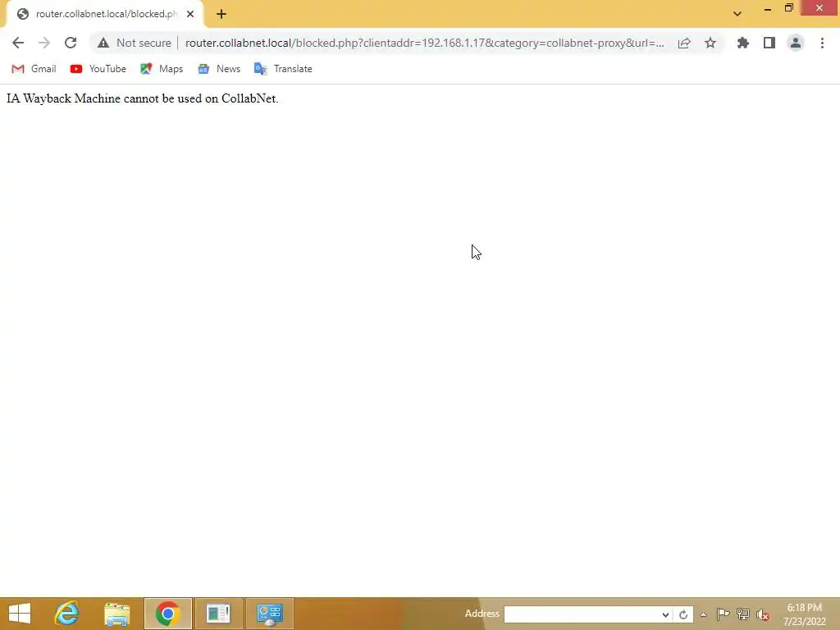Open the Control Panel taskbar icon
This screenshot has height=630, width=840.
pos(269,614)
